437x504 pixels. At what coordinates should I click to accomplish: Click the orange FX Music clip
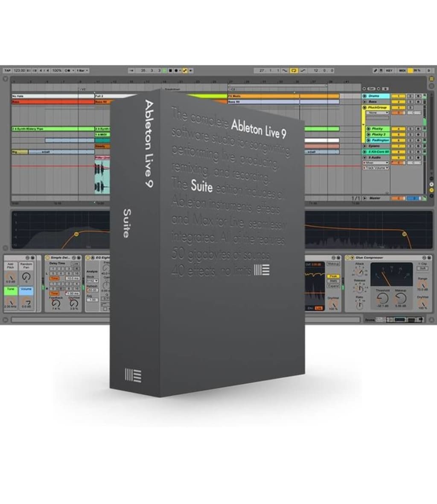click(x=283, y=96)
